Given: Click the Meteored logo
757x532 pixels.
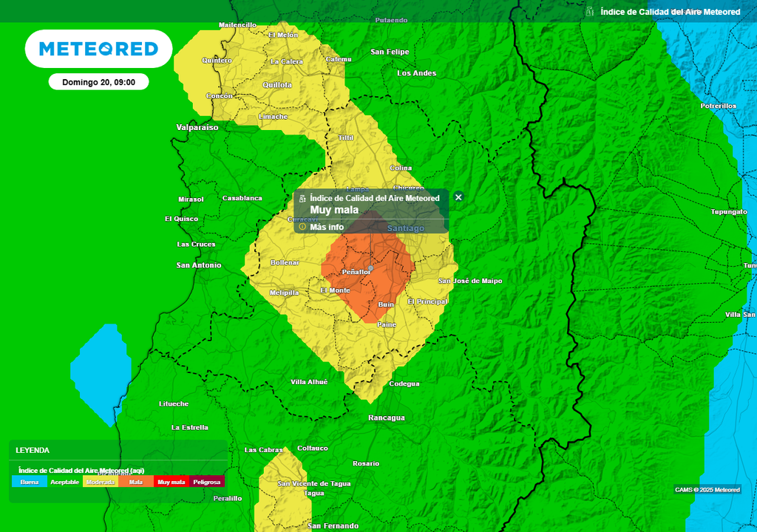Looking at the screenshot, I should [x=98, y=49].
